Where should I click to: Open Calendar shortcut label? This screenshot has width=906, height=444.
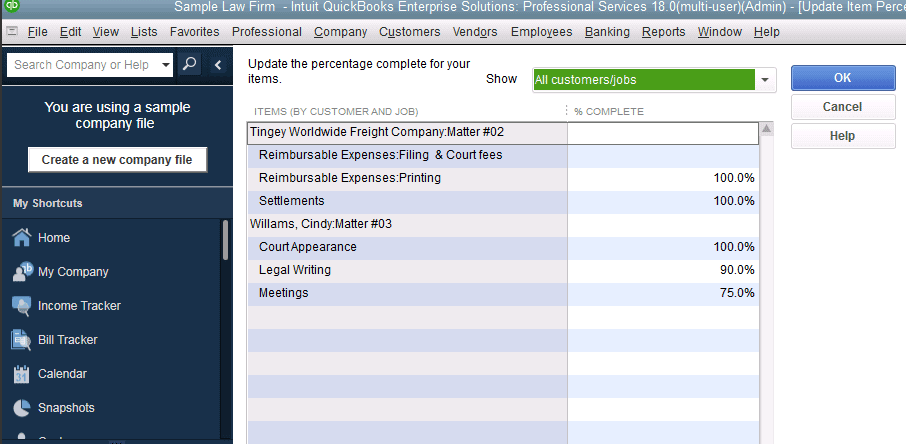pos(62,374)
